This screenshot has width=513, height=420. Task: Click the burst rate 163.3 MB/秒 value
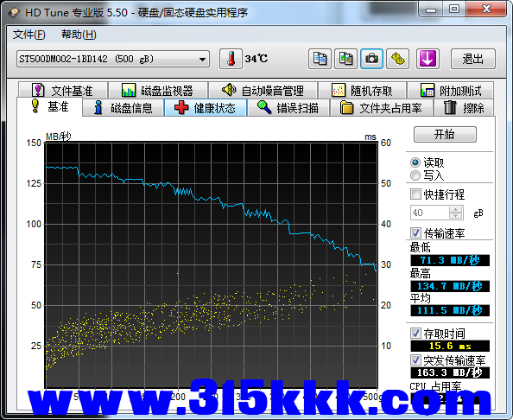pyautogui.click(x=450, y=372)
